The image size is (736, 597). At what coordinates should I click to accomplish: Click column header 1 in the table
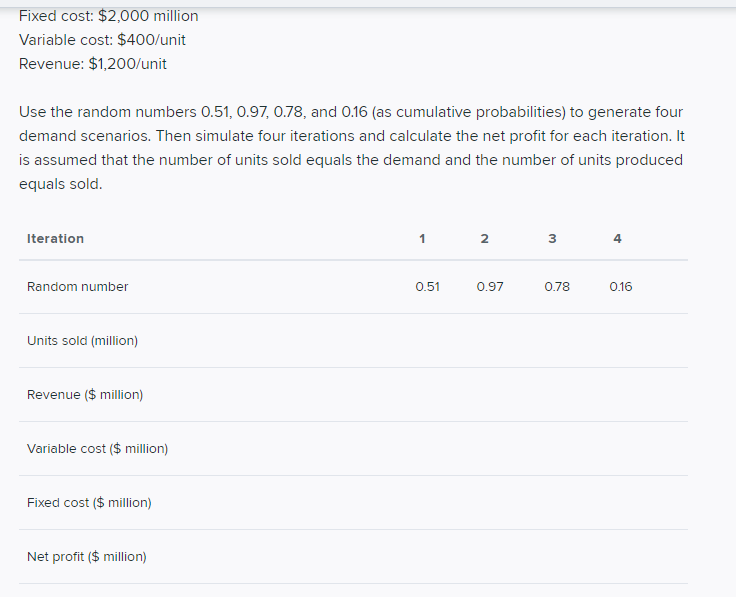(x=422, y=239)
